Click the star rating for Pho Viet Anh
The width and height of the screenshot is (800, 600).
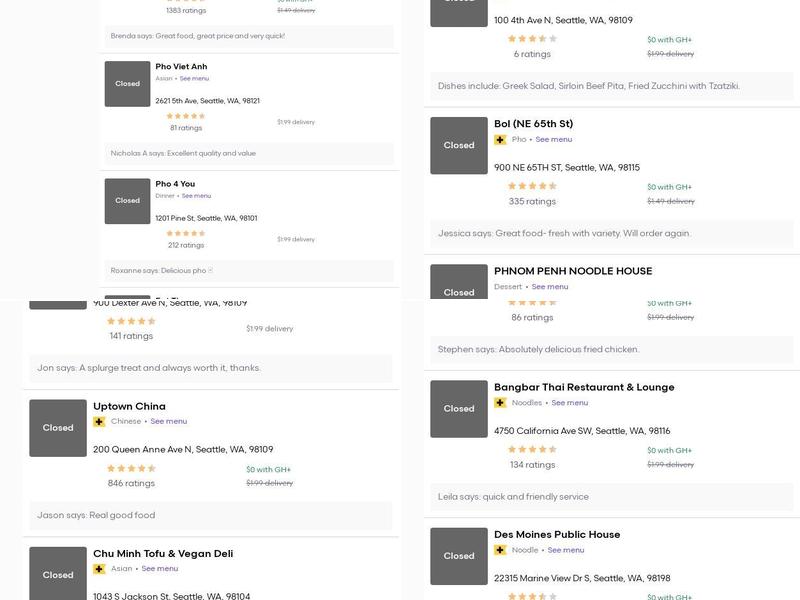point(186,116)
